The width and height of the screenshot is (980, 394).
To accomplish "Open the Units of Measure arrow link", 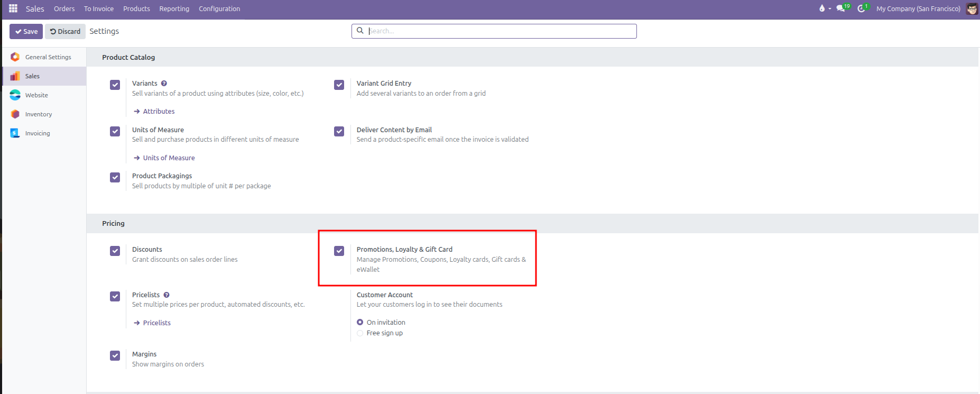I will (x=164, y=158).
